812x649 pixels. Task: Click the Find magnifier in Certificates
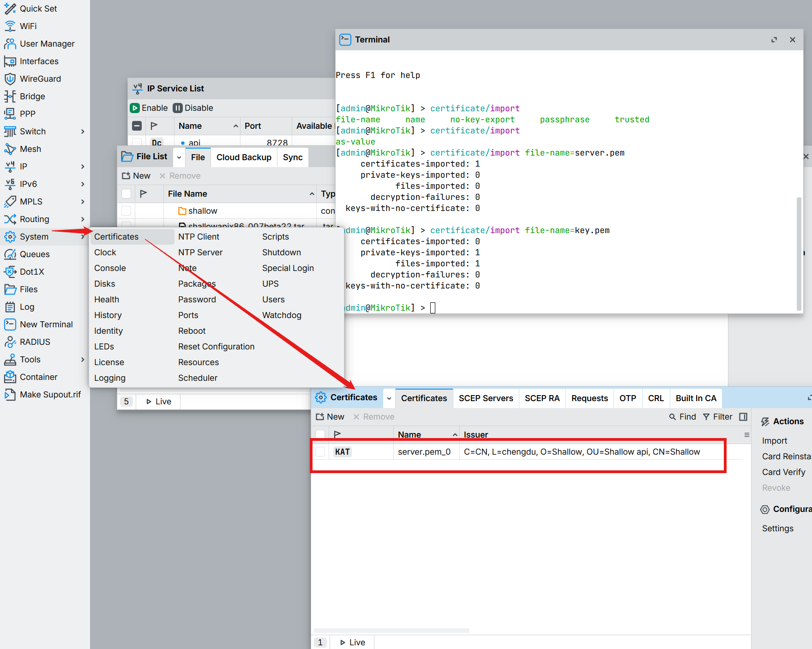pos(673,417)
